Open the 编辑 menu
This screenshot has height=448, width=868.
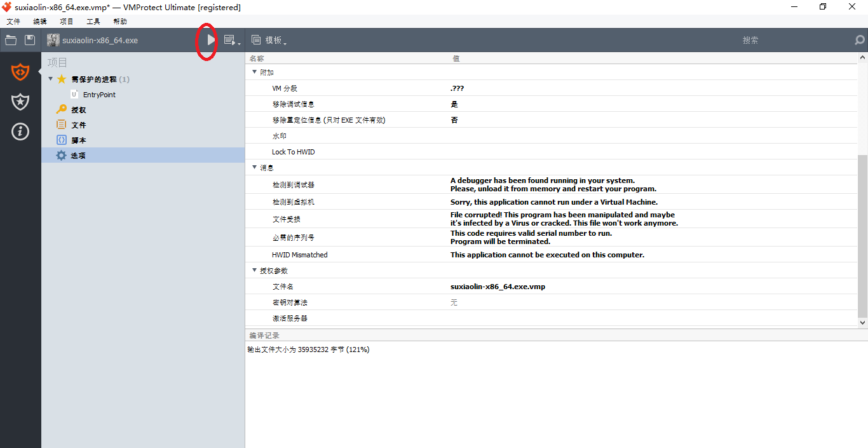pyautogui.click(x=40, y=22)
